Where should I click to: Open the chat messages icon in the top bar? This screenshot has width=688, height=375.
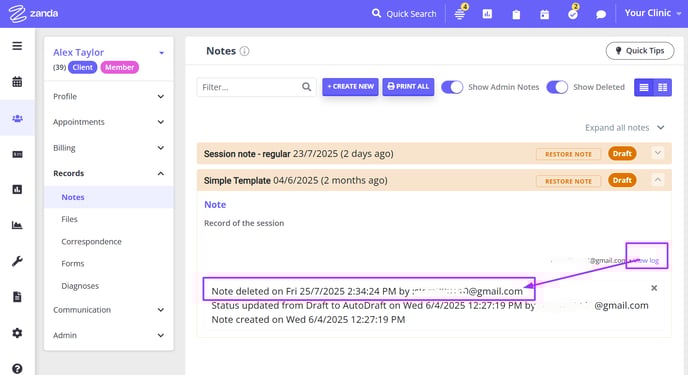[601, 14]
